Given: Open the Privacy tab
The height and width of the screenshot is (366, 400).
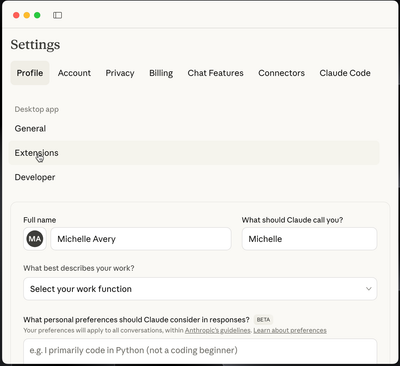Looking at the screenshot, I should [x=120, y=73].
